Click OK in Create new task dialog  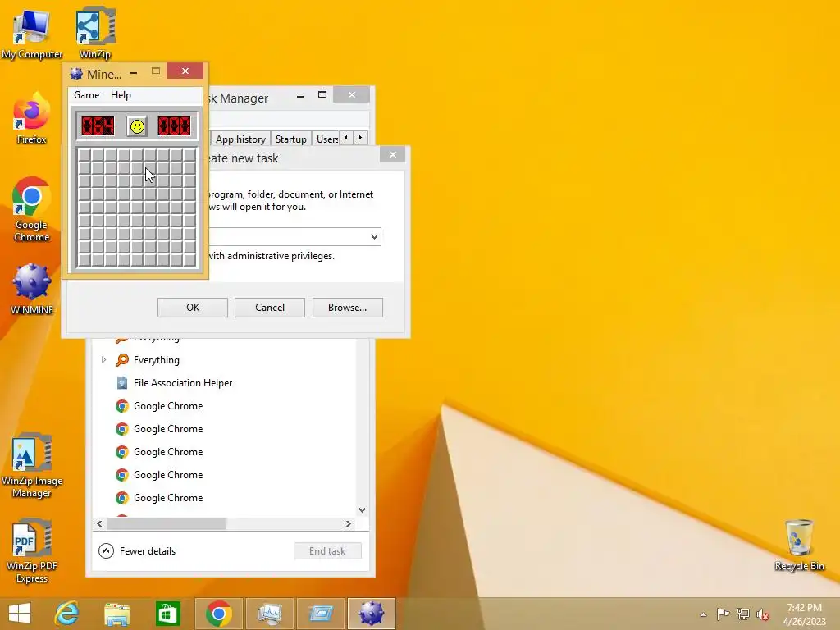pos(193,308)
